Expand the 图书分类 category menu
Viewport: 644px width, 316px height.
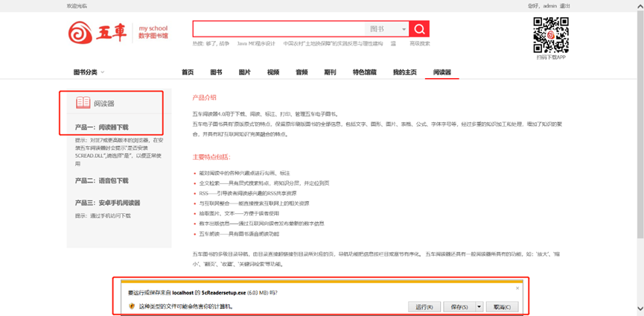pyautogui.click(x=89, y=72)
